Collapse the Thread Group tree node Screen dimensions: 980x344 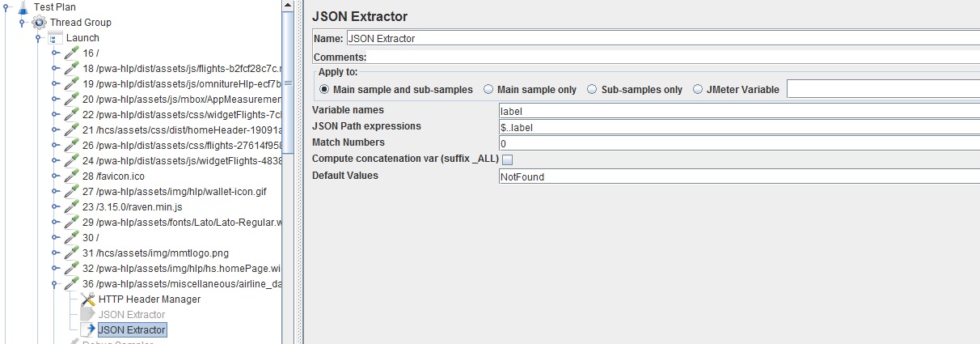click(23, 23)
